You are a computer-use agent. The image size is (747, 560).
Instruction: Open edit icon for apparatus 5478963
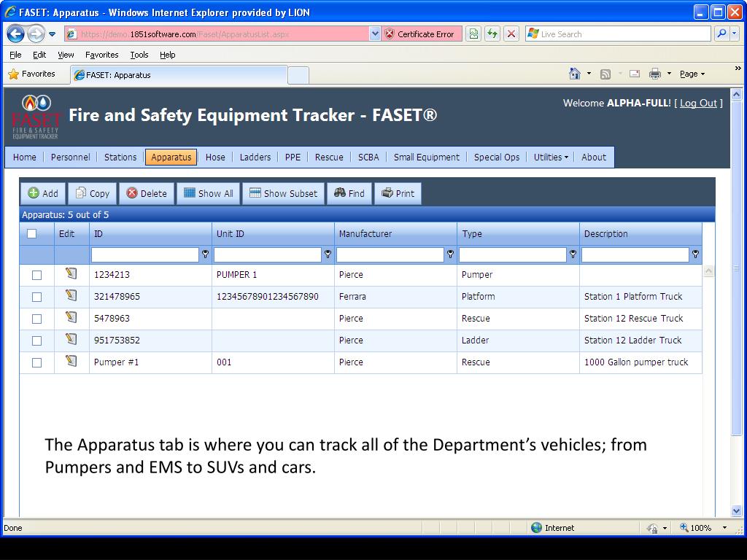71,318
